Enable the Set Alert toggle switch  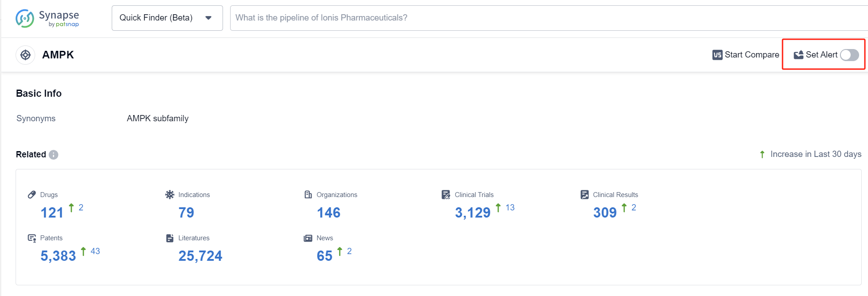849,55
